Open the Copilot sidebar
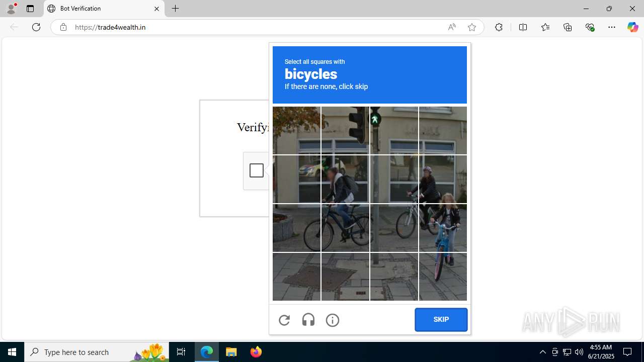 pos(632,27)
